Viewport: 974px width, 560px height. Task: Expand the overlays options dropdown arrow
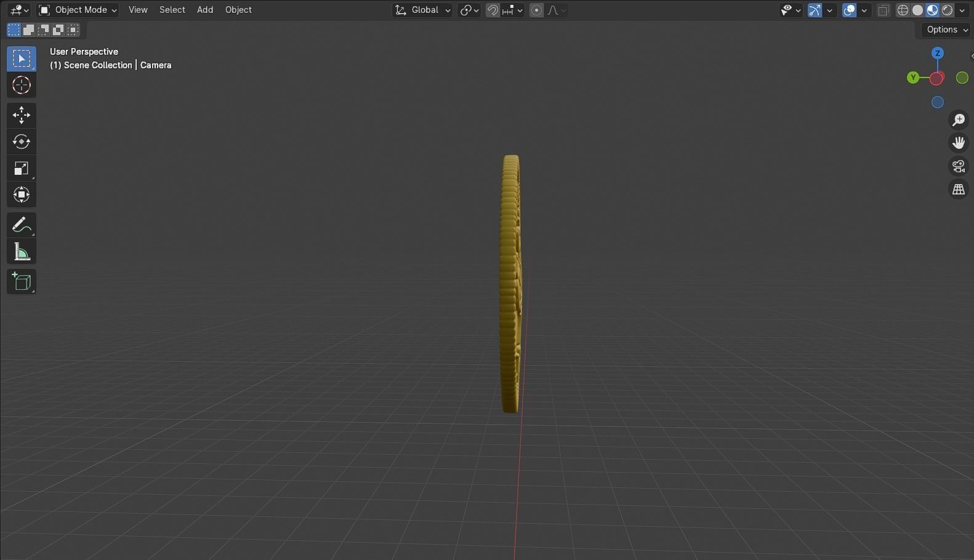(x=864, y=10)
